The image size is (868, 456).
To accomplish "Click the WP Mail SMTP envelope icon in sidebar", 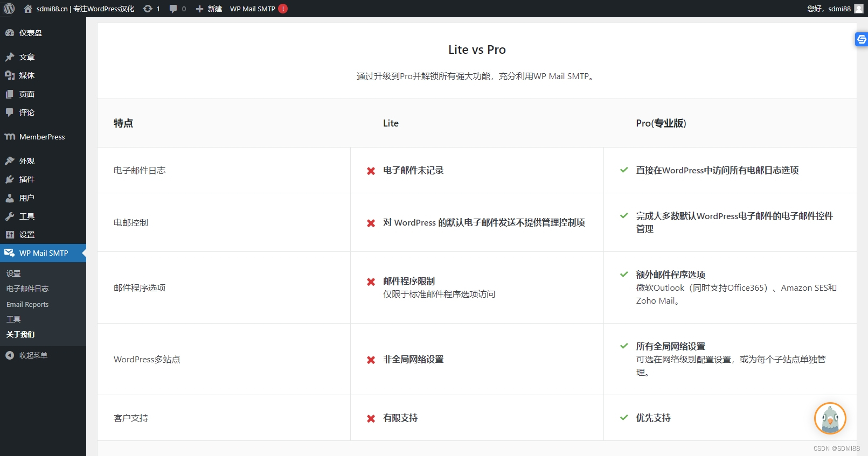I will 10,253.
